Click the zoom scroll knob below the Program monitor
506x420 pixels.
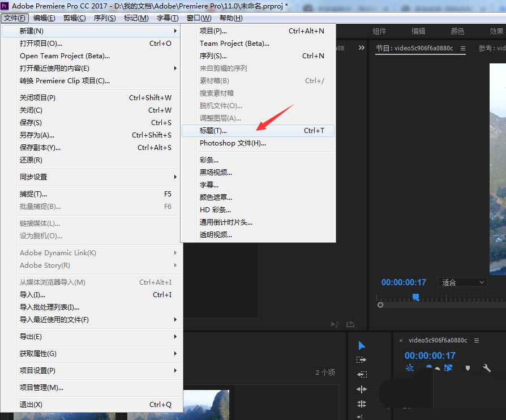[380, 305]
